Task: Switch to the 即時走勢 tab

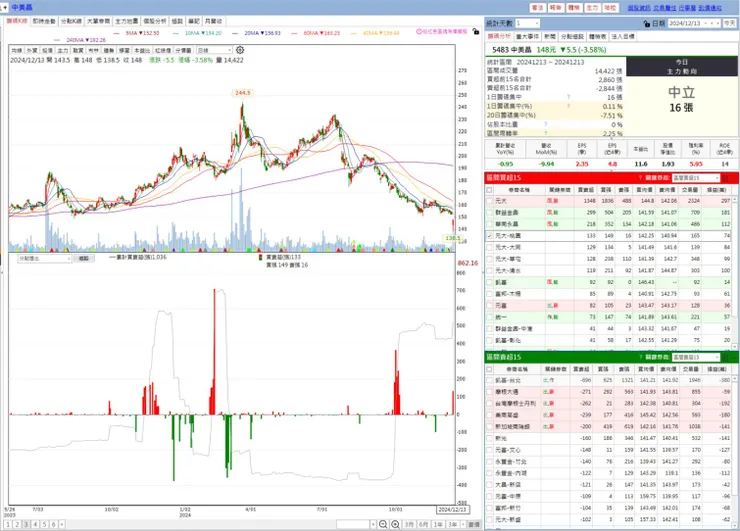Action: click(x=44, y=21)
